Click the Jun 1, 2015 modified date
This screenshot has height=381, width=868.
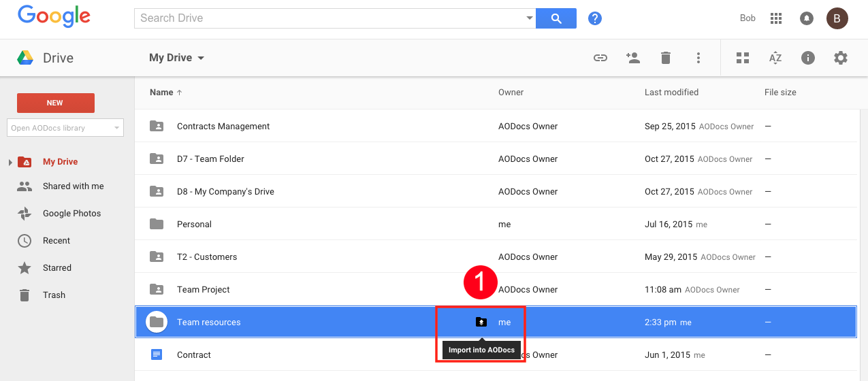[x=666, y=355]
